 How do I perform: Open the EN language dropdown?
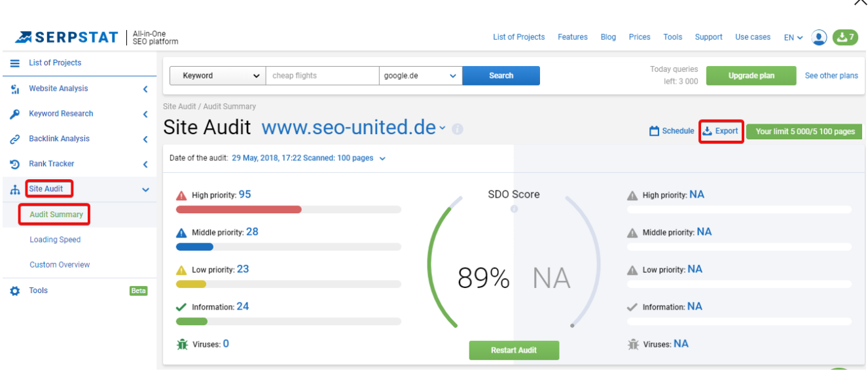click(793, 38)
